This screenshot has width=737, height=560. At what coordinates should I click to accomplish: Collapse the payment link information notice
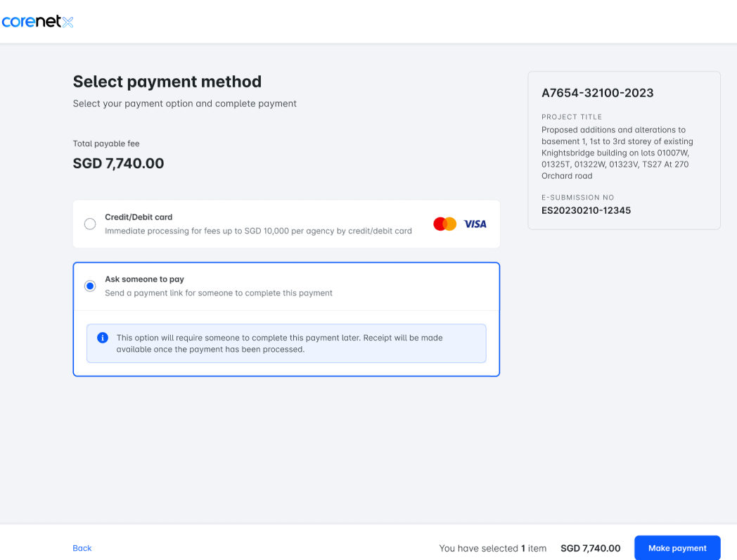[x=286, y=343]
